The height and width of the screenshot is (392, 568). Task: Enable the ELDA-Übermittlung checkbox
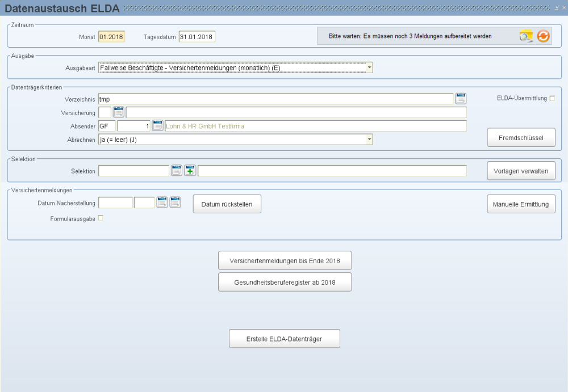pos(552,98)
